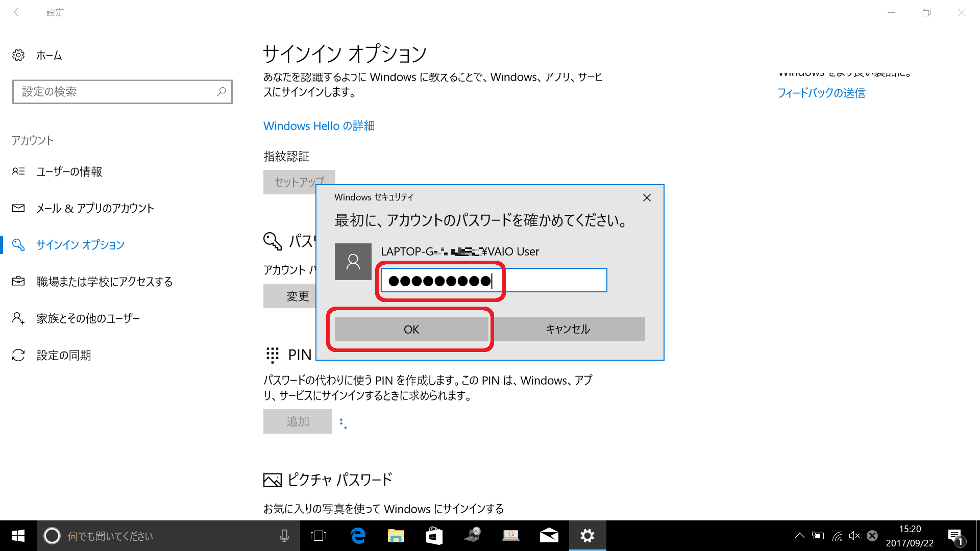Open メール & アプリのアカウント page
Viewport: 980px width, 551px height.
(x=95, y=208)
